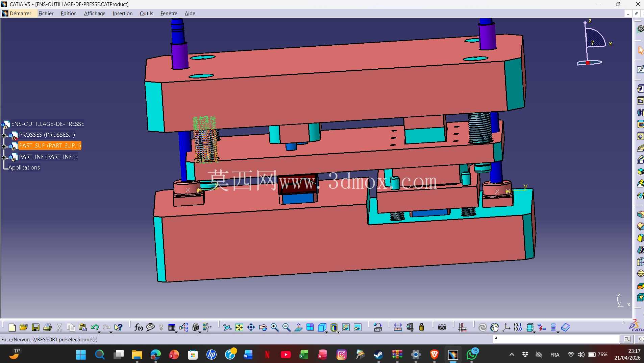Click the gear workbench icon at top right
644x363 pixels.
click(640, 29)
